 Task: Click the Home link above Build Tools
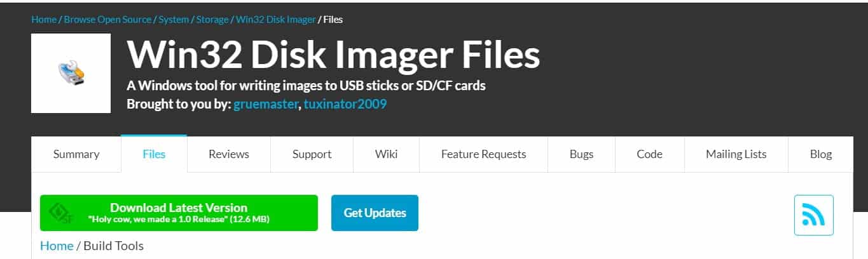click(57, 246)
